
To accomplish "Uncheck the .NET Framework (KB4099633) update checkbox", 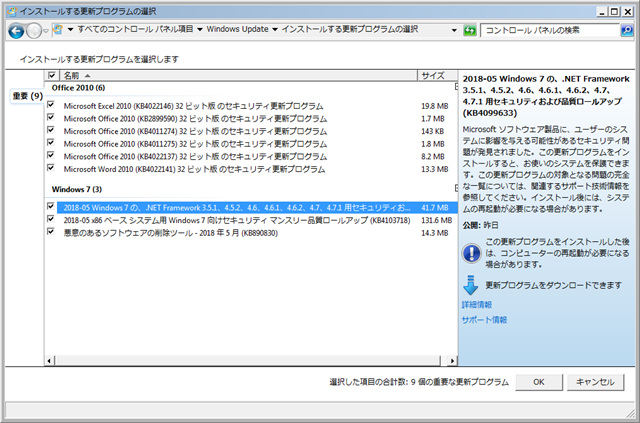I will tap(51, 207).
